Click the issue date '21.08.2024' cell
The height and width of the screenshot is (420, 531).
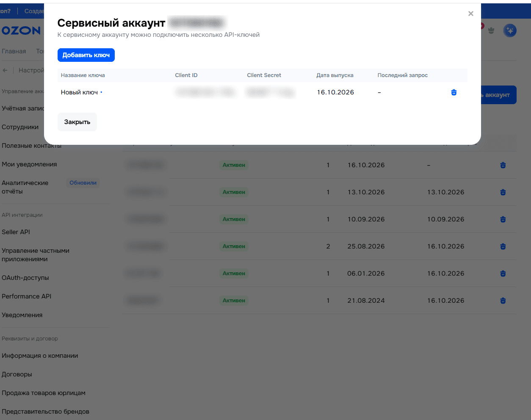click(x=366, y=301)
